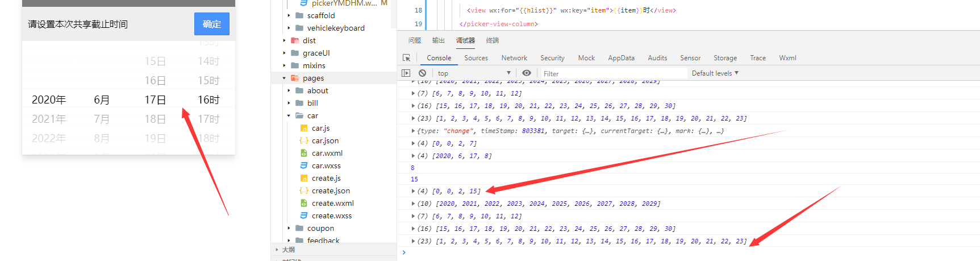This screenshot has width=980, height=261.
Task: Expand the graceUI folder arrow
Action: click(285, 53)
